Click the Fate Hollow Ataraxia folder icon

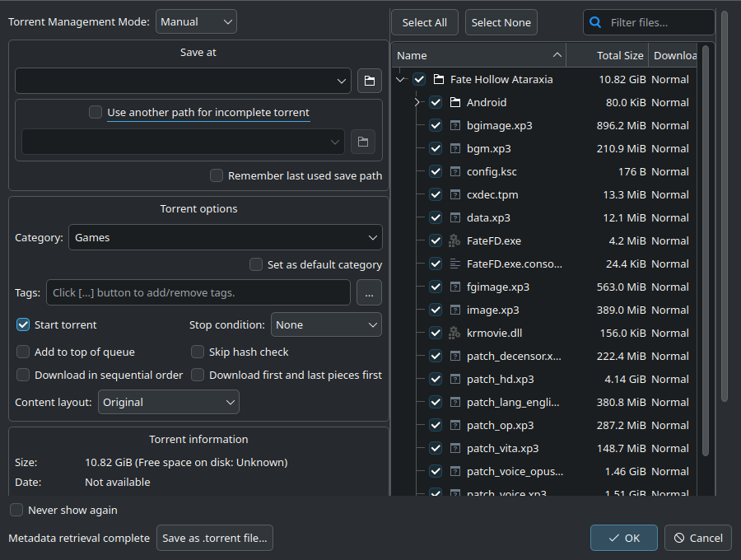pyautogui.click(x=439, y=80)
